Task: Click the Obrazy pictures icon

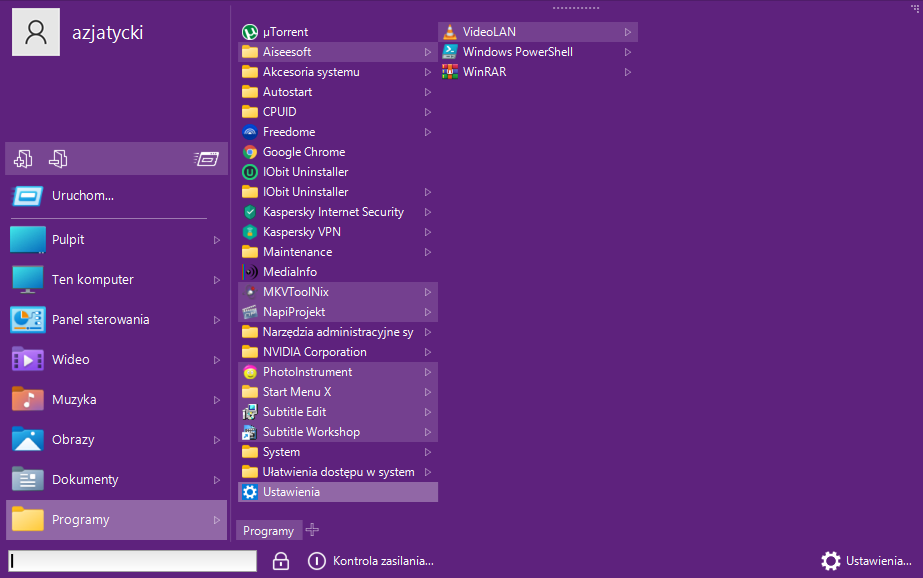Action: pyautogui.click(x=28, y=439)
